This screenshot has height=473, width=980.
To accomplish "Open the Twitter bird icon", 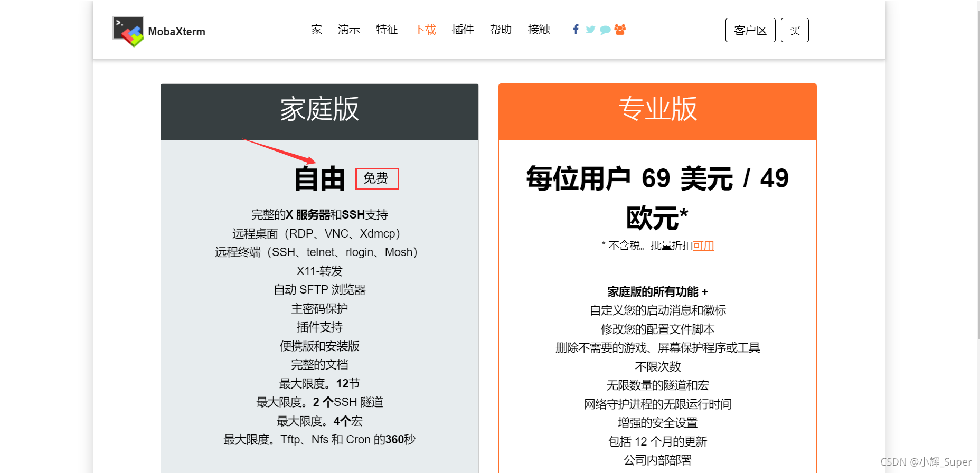I will click(590, 30).
